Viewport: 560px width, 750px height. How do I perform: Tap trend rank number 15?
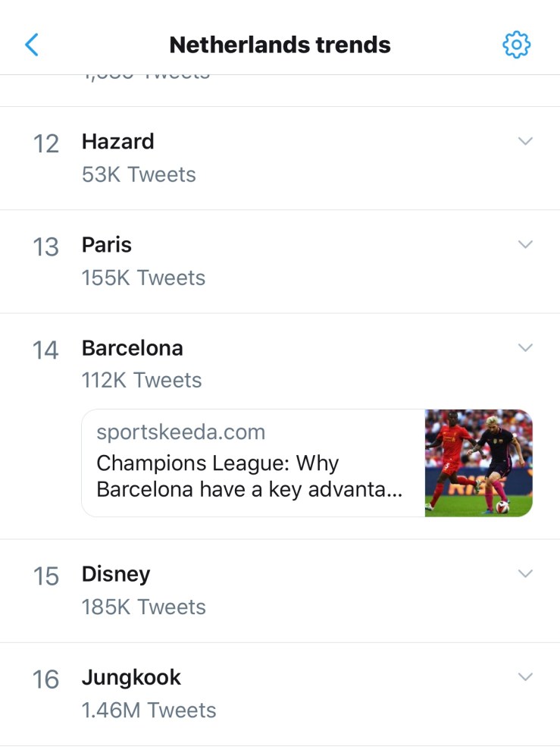pyautogui.click(x=46, y=577)
